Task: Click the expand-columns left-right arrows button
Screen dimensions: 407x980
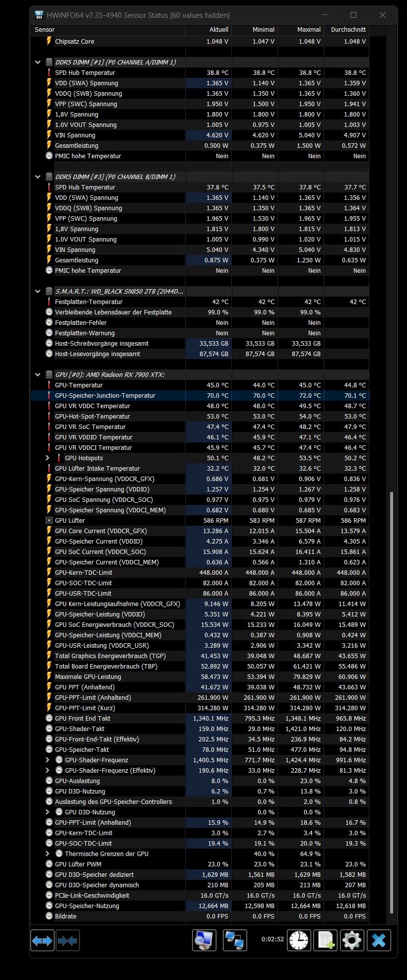Action: 43,940
